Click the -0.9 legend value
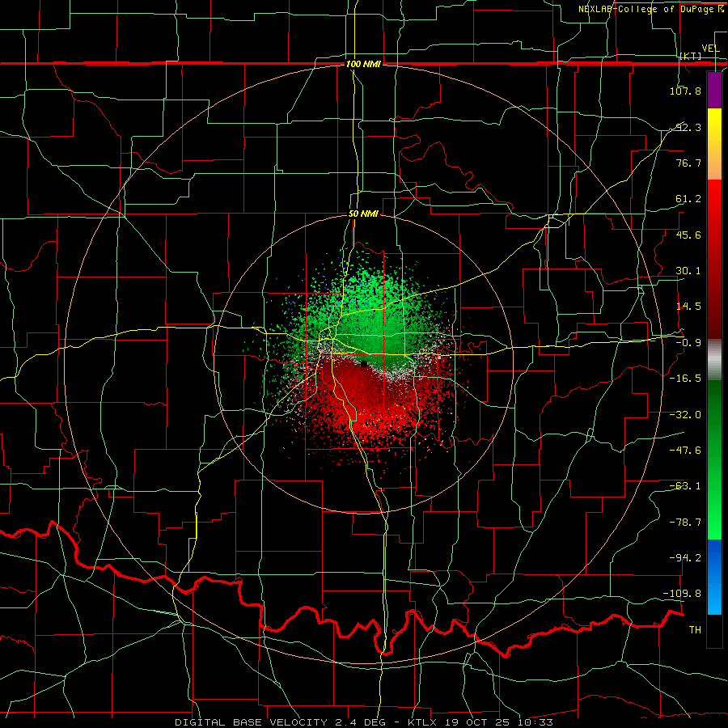Screen dimensions: 728x728 (688, 343)
